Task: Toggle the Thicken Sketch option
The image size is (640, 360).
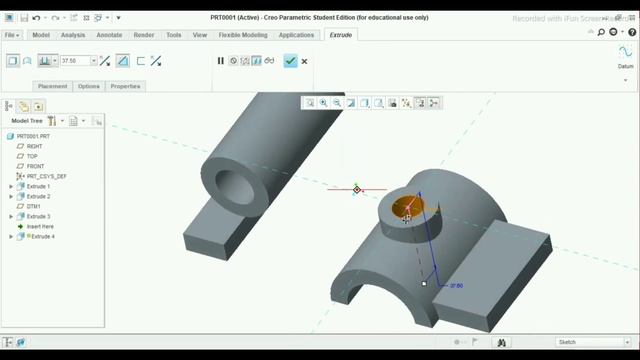Action: point(141,61)
